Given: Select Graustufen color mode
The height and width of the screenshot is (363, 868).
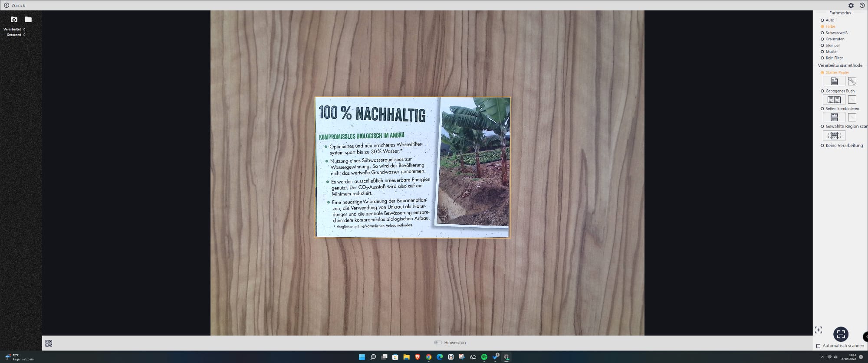Looking at the screenshot, I should pos(822,39).
